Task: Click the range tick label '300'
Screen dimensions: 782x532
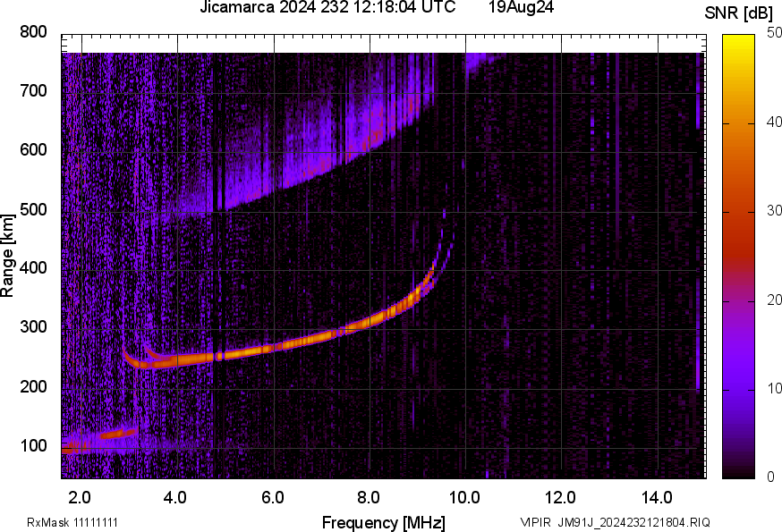Action: point(33,327)
